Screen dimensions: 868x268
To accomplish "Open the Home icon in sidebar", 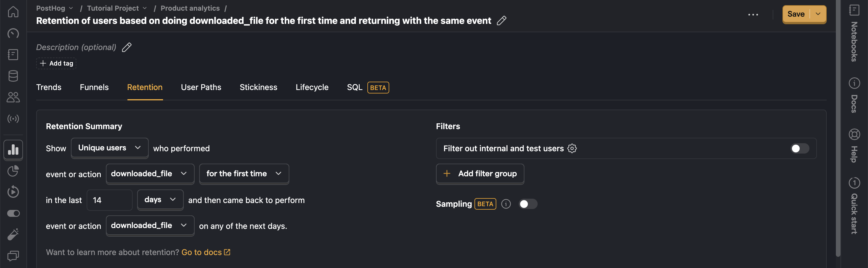I will click(13, 12).
